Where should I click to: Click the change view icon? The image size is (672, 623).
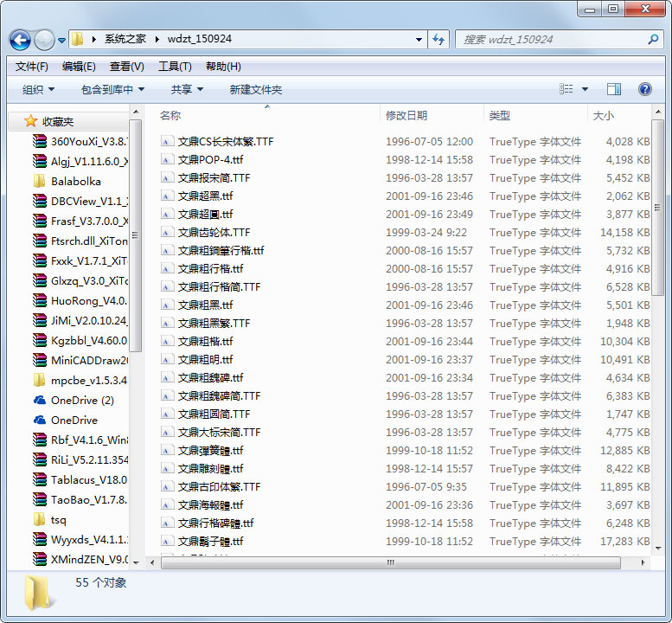click(566, 89)
